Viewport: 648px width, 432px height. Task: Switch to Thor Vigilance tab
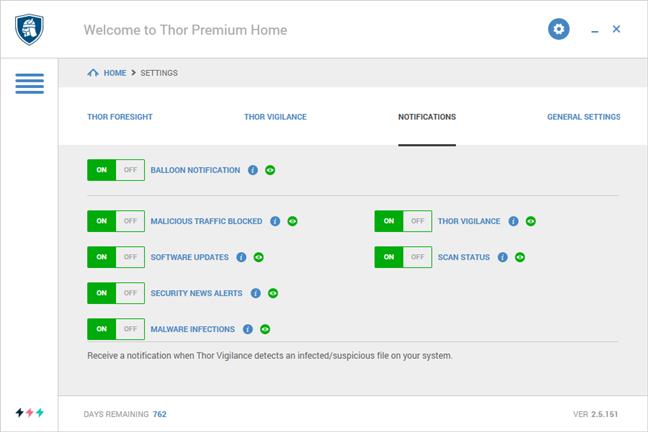click(x=275, y=117)
